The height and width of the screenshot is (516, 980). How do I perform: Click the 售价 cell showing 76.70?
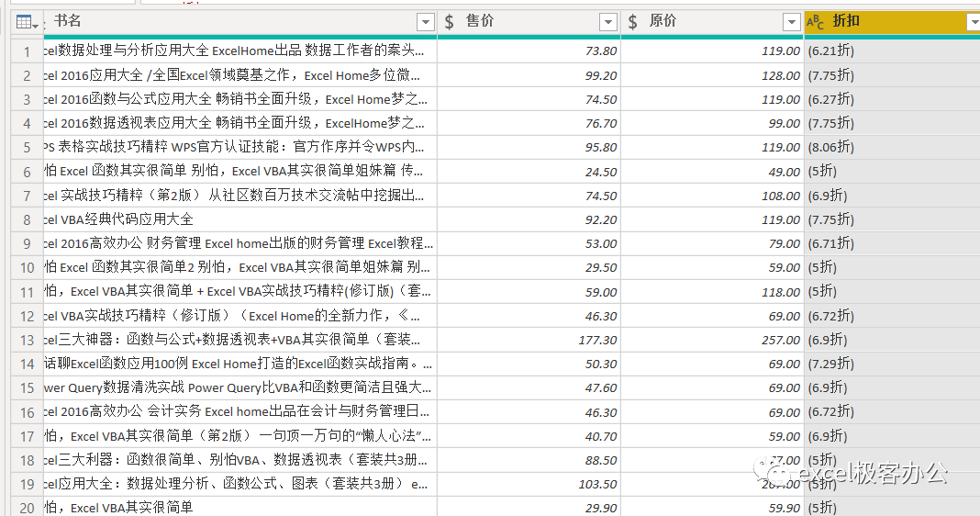529,124
